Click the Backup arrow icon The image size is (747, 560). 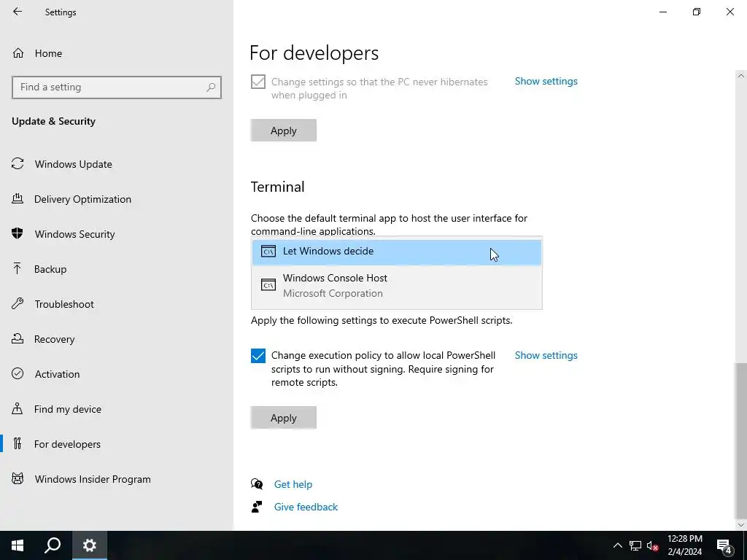pyautogui.click(x=18, y=268)
